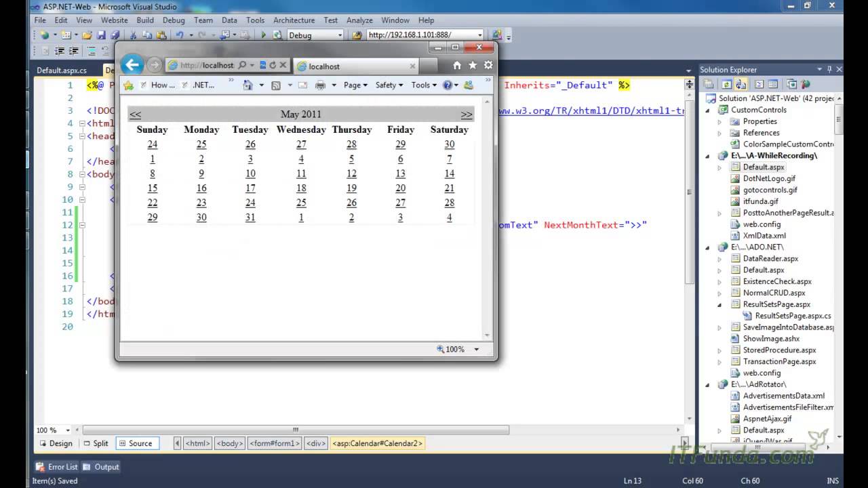Expand the References folder node

pos(720,133)
